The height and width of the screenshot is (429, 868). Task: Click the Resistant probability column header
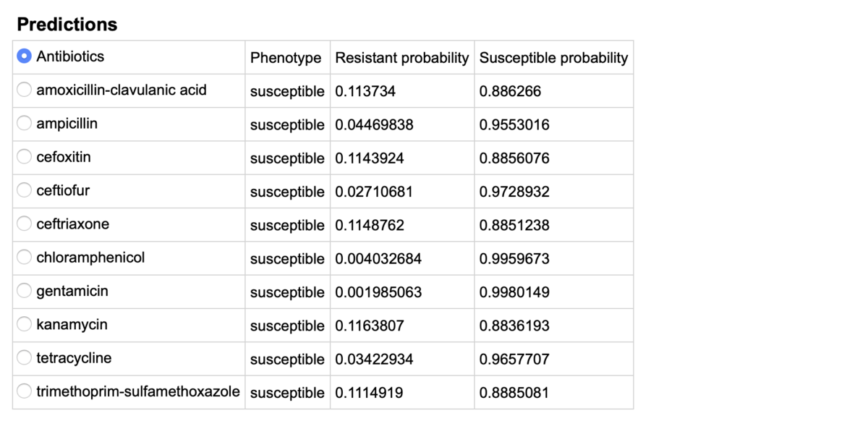pos(402,58)
